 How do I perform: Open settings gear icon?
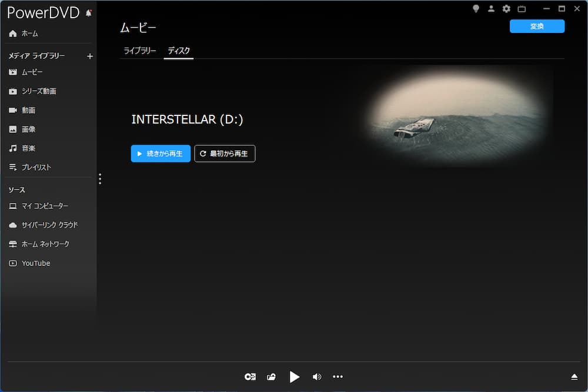tap(506, 9)
